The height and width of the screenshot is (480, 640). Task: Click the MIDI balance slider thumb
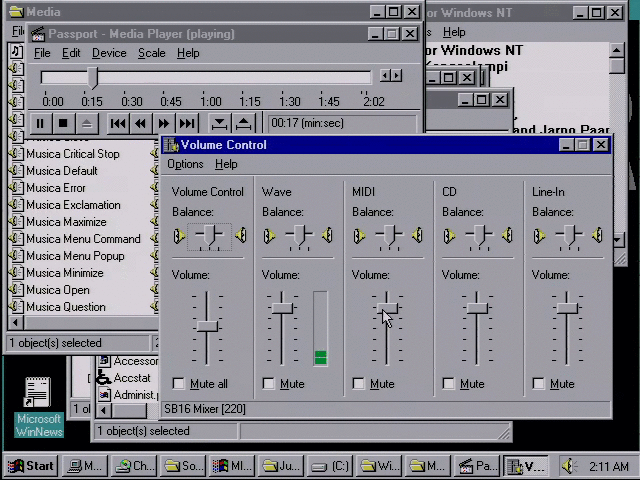coord(389,235)
